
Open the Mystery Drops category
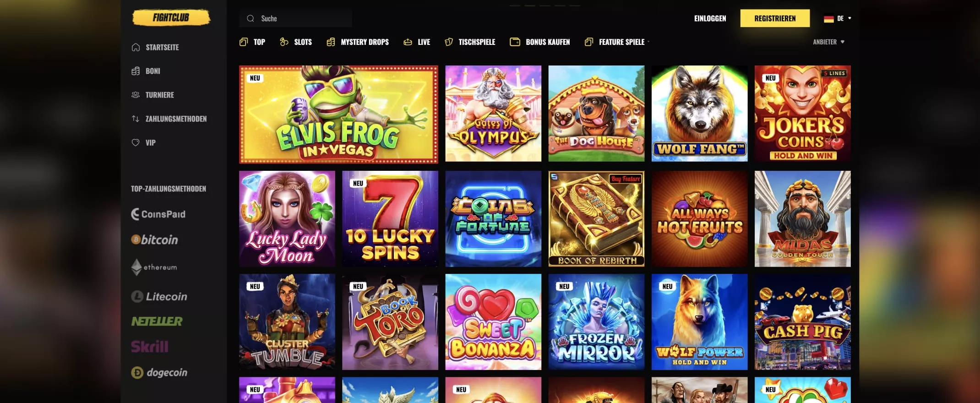point(358,42)
